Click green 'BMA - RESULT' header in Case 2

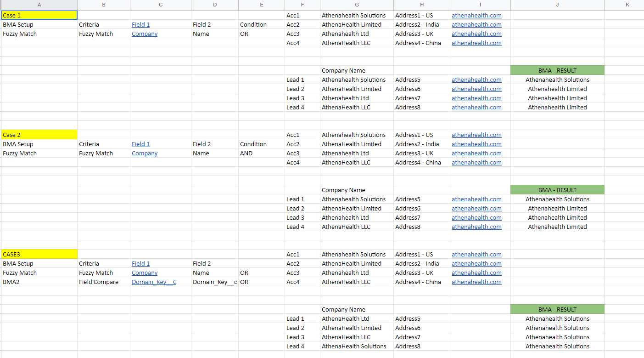point(557,190)
